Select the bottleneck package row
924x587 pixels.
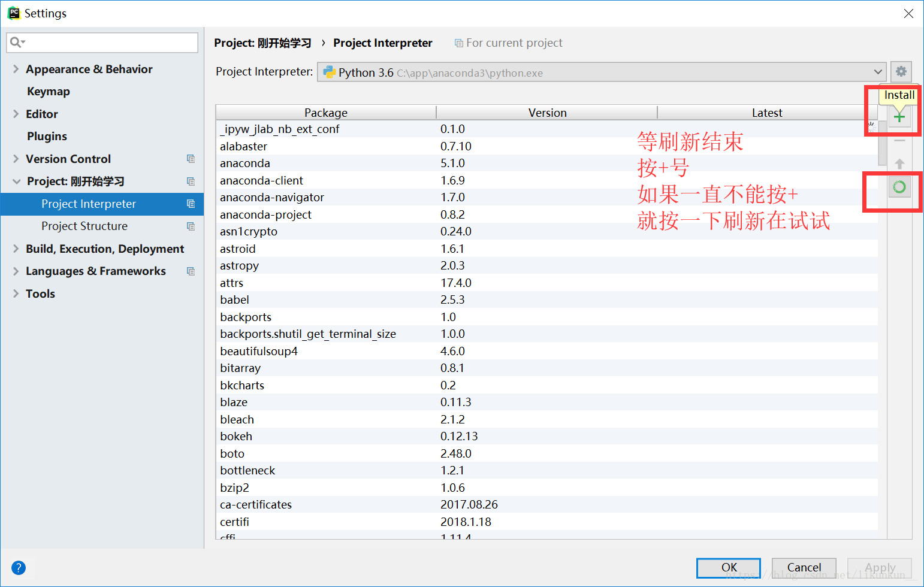click(x=546, y=470)
